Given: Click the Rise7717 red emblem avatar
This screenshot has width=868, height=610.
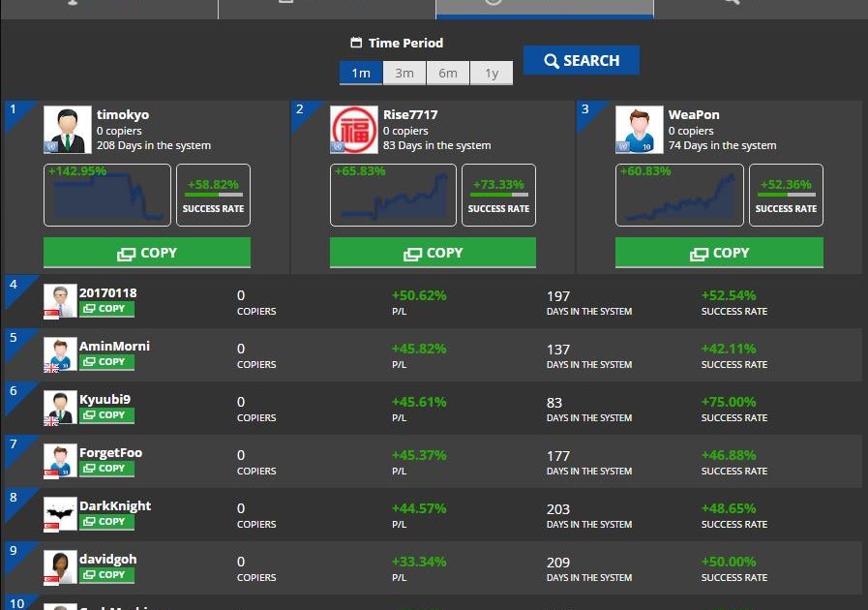Looking at the screenshot, I should click(x=353, y=130).
